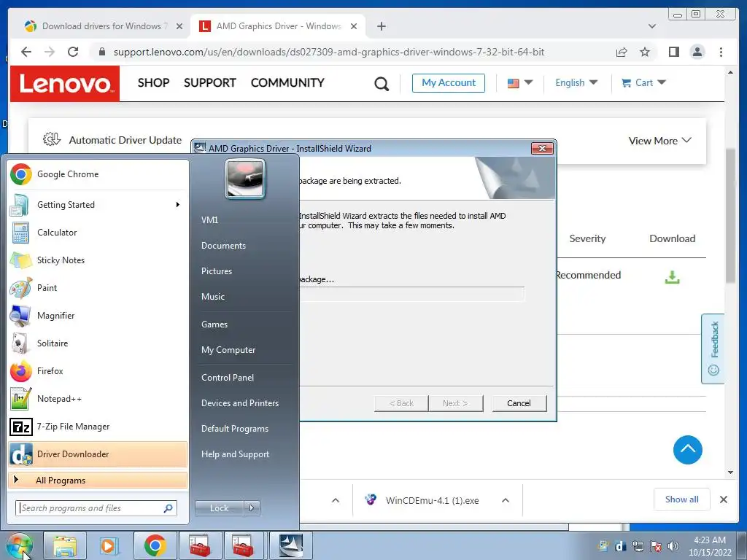Click the green driver download icon
This screenshot has width=747, height=560.
[672, 276]
